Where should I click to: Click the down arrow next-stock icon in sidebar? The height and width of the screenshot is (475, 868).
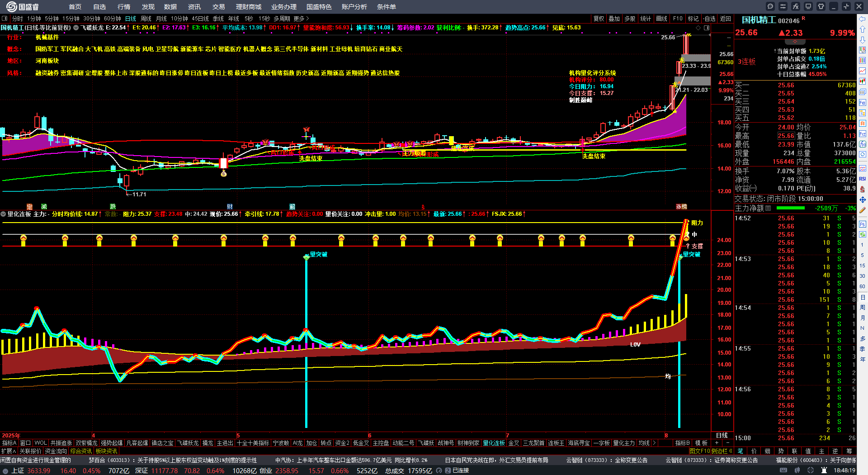pos(863,40)
